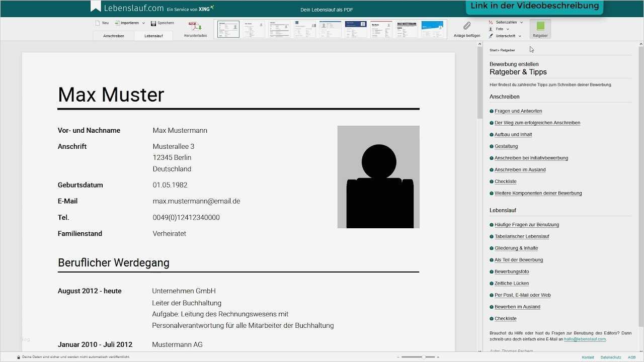Image resolution: width=644 pixels, height=362 pixels.
Task: Click the Lebenslauf.com bookmark logo
Action: coord(96,7)
